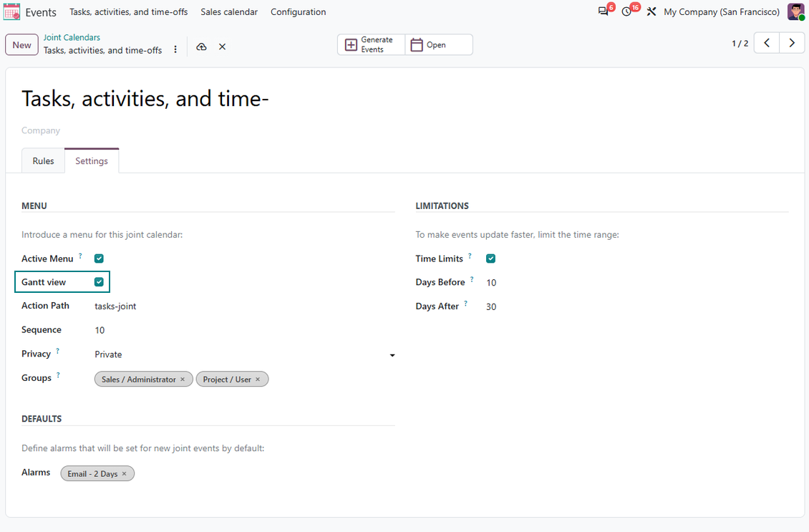The image size is (809, 532).
Task: Click the 1 / 2 pager counter
Action: pos(740,44)
